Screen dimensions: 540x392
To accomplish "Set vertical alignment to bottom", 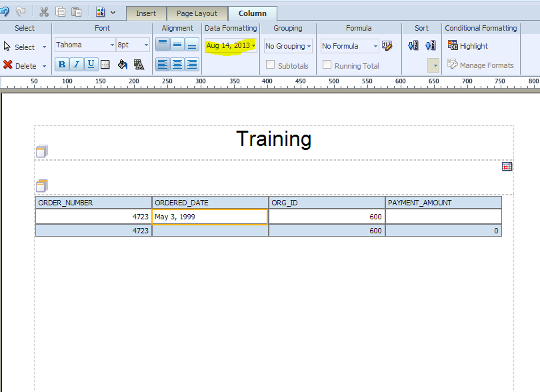I will [x=192, y=45].
